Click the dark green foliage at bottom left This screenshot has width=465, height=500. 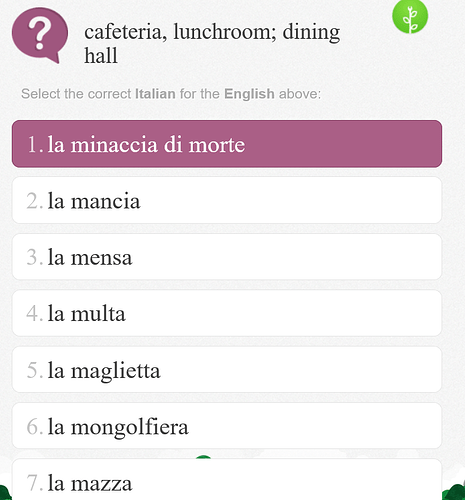(x=5, y=492)
